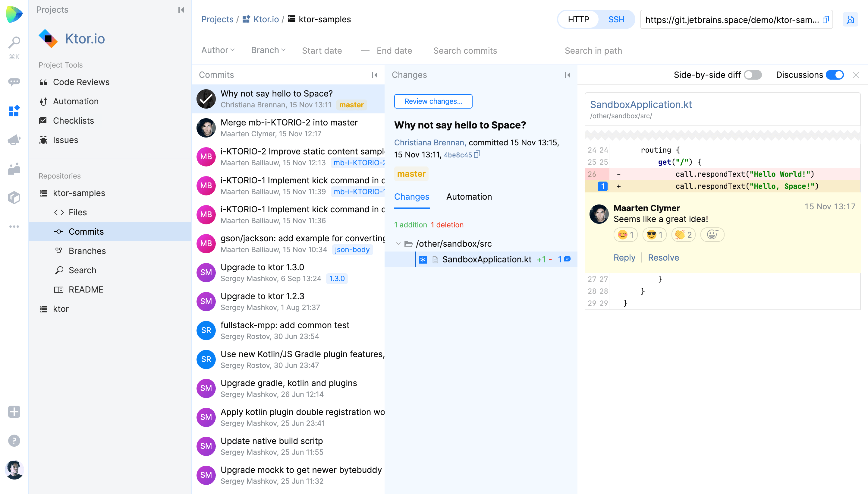Image resolution: width=868 pixels, height=494 pixels.
Task: Open the Chats panel from the left rail
Action: [14, 82]
